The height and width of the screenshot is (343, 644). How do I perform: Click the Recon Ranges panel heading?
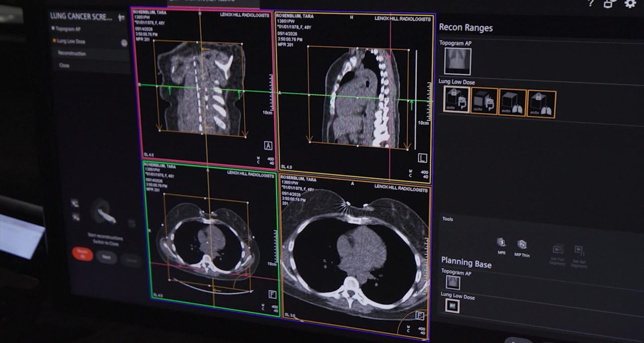click(466, 27)
